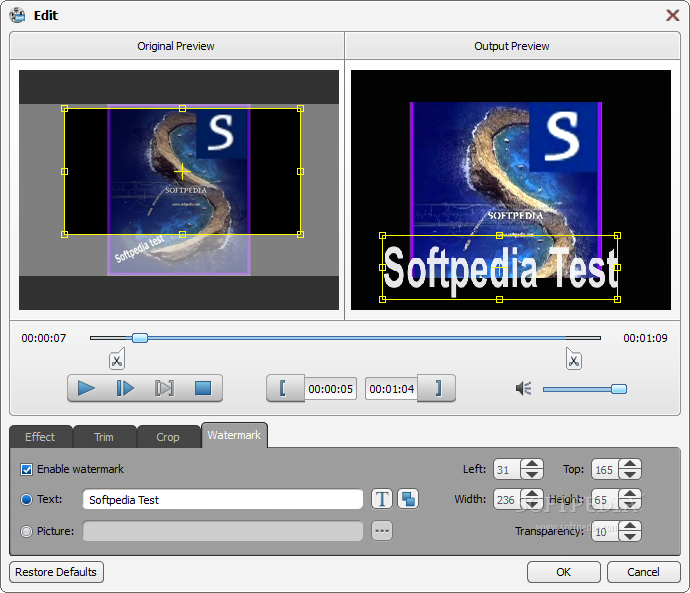Decrease the Left value
This screenshot has width=690, height=593.
(x=532, y=474)
